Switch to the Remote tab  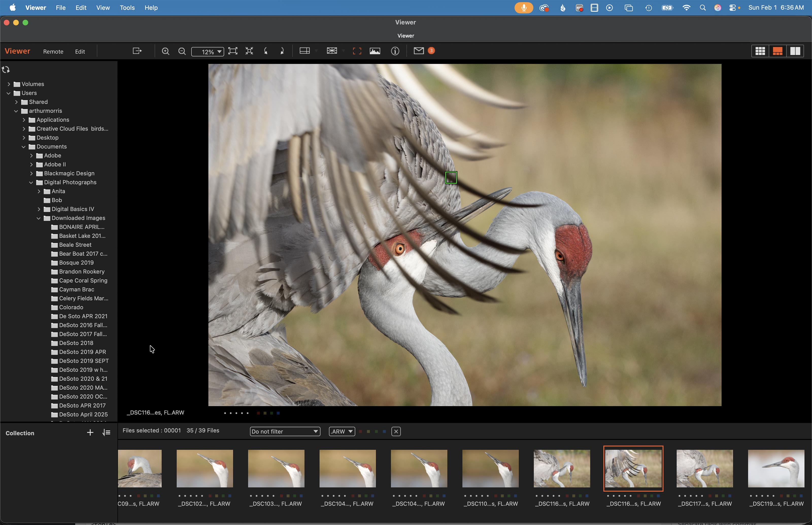point(53,52)
